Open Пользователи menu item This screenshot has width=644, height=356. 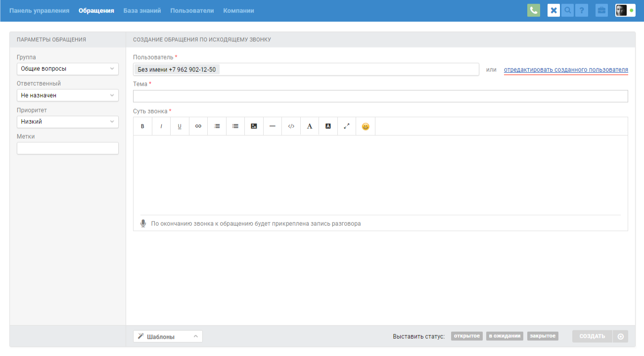[x=192, y=10]
